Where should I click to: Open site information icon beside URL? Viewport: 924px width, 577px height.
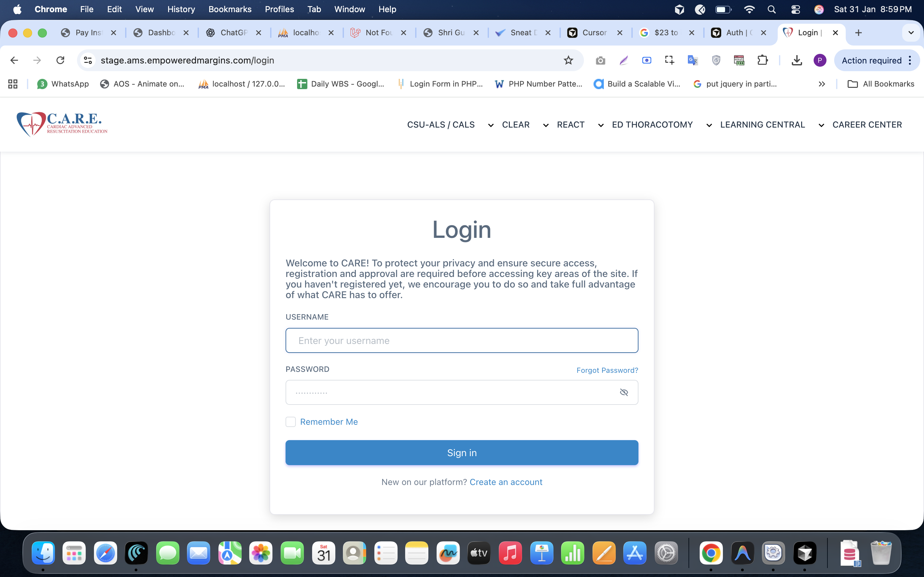[x=88, y=60]
